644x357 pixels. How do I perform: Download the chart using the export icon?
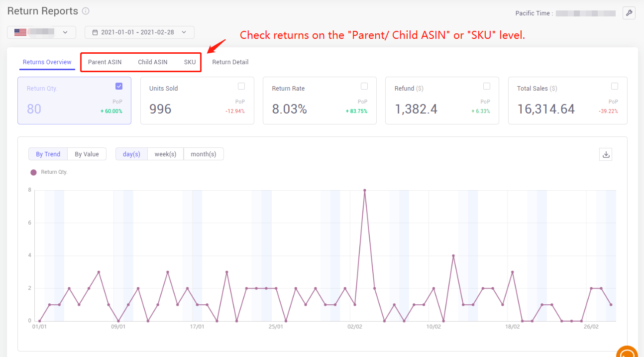606,154
